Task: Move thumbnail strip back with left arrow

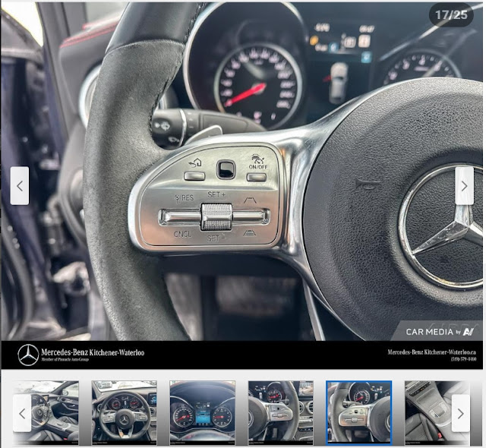Action: pos(22,413)
